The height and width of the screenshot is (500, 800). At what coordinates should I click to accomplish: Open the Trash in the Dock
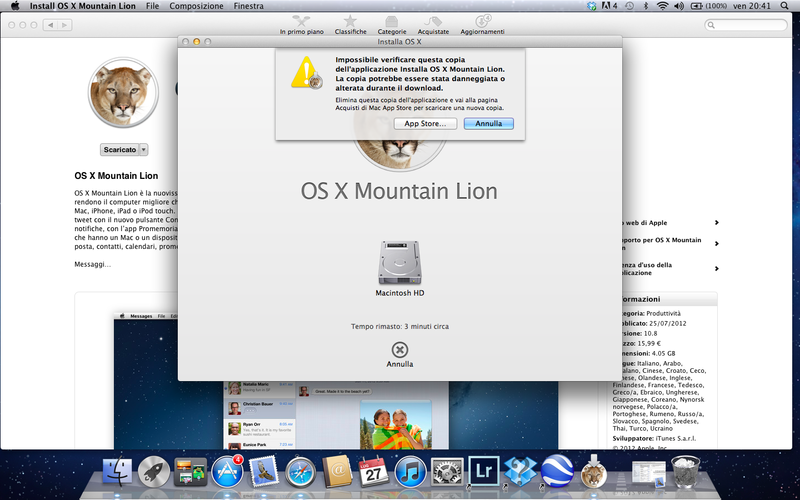pyautogui.click(x=686, y=471)
